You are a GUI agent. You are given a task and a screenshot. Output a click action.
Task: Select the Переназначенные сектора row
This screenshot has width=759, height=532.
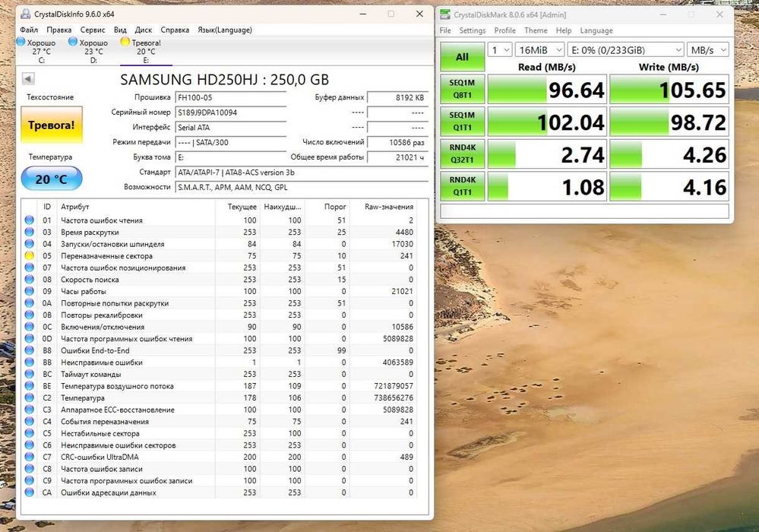(x=220, y=255)
